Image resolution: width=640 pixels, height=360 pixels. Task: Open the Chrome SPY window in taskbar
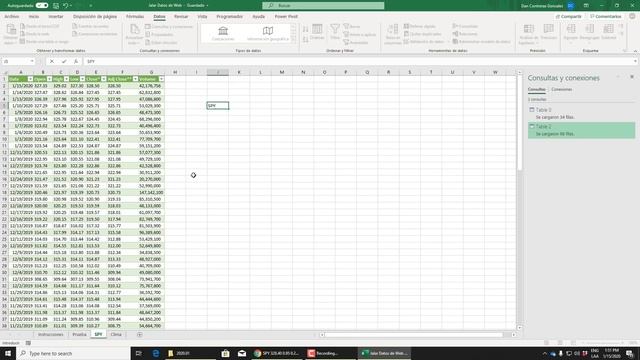(x=277, y=353)
